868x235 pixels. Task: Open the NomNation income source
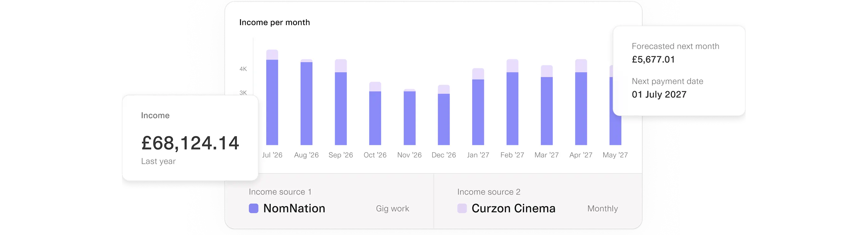[294, 208]
